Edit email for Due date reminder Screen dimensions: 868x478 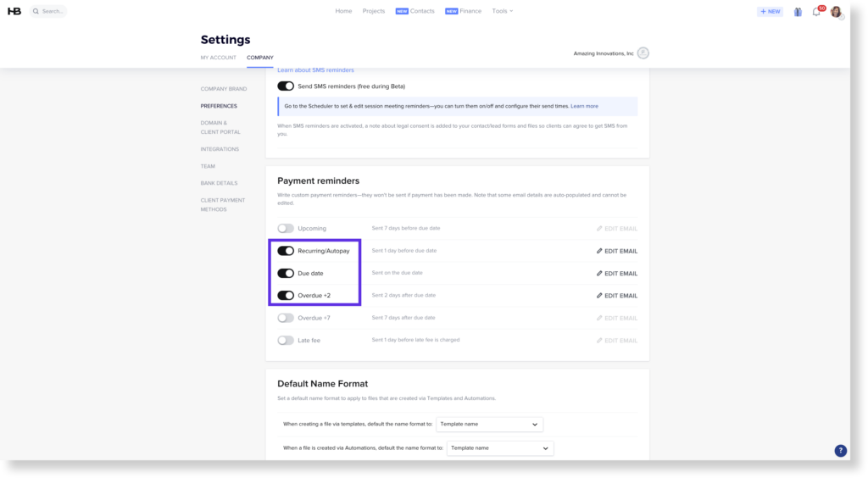617,273
